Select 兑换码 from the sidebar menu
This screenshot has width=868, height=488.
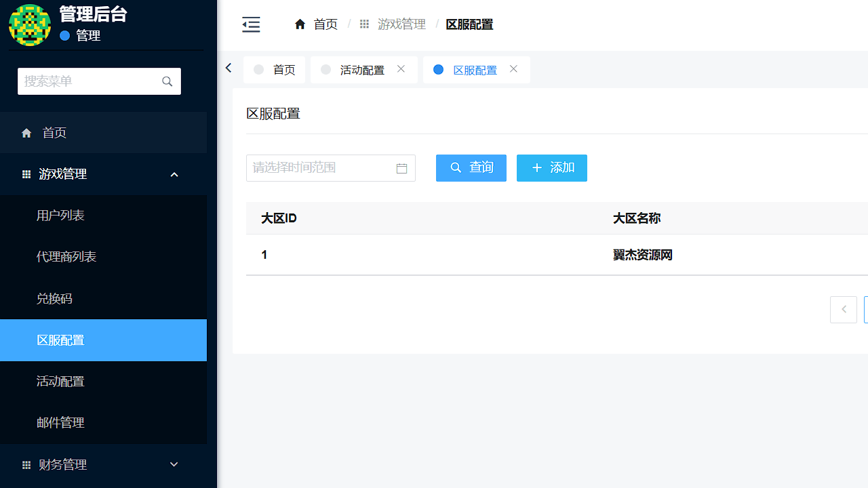[x=54, y=298]
